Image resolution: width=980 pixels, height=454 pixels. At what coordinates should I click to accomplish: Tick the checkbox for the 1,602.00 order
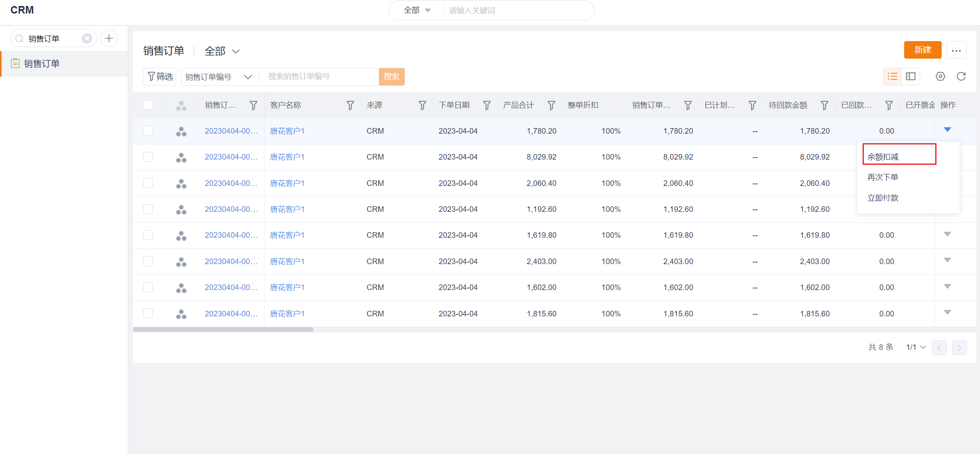(148, 287)
